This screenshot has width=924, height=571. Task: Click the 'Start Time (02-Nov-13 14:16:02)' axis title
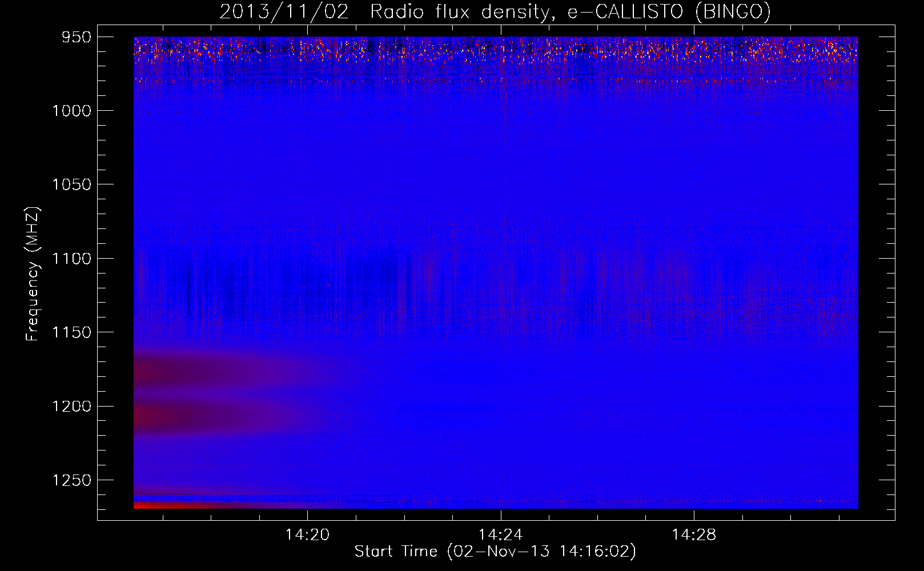495,552
